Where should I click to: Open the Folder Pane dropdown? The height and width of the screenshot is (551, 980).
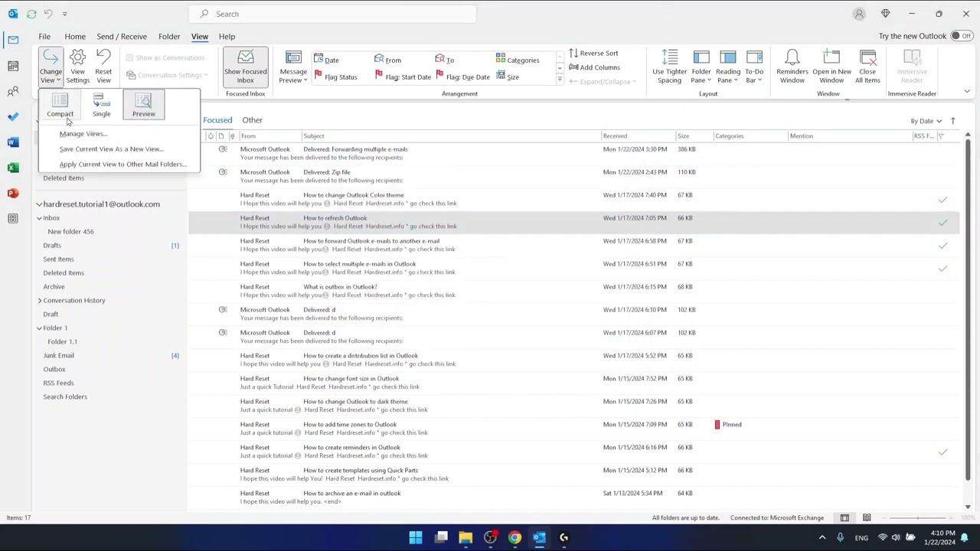click(701, 67)
